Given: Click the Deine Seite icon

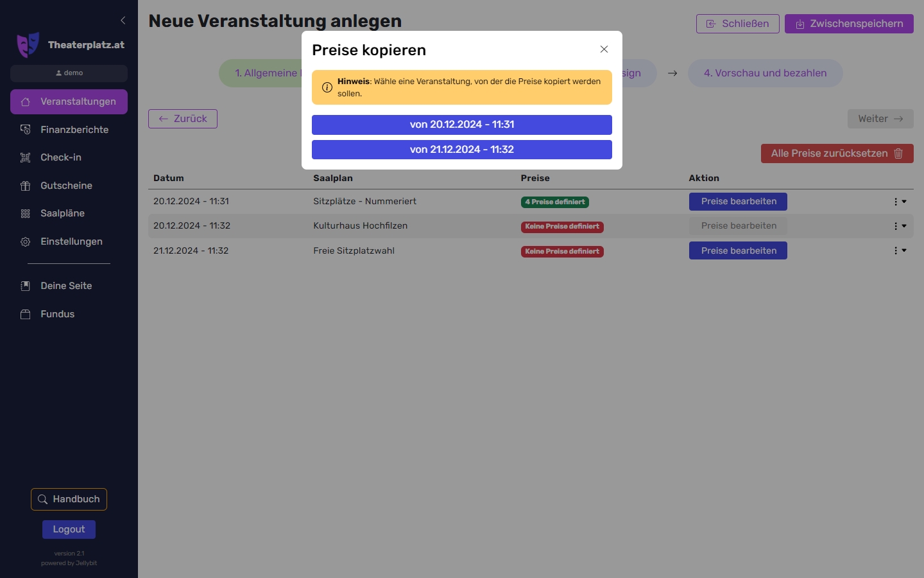Looking at the screenshot, I should tap(26, 286).
